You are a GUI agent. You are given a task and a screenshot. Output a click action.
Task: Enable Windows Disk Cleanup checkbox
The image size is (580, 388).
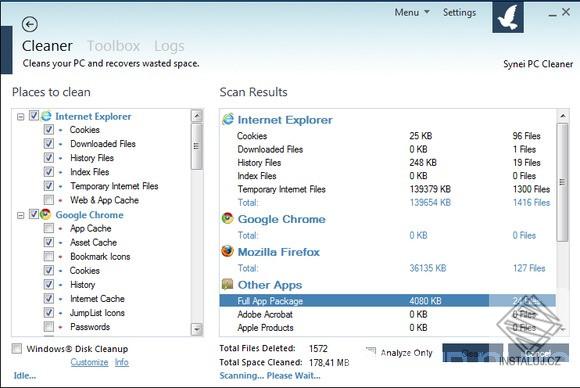point(17,349)
